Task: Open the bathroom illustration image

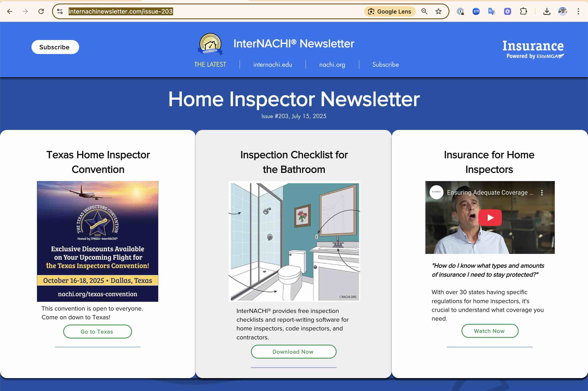Action: [x=294, y=241]
